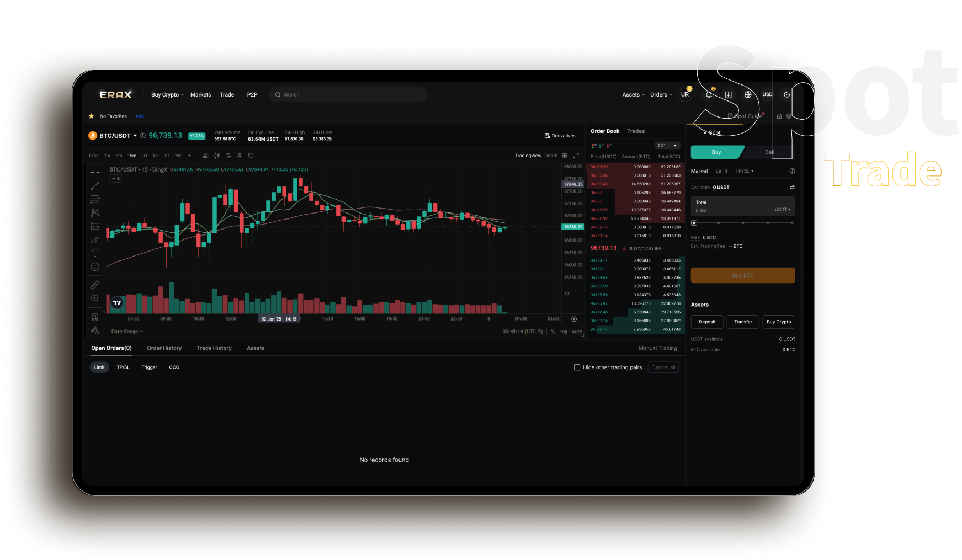Swap available balance arrows icon
The height and width of the screenshot is (560, 962).
pos(792,188)
